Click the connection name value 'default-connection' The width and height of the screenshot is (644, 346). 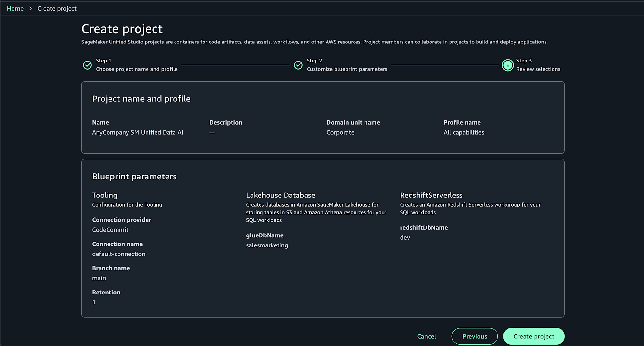click(x=118, y=254)
